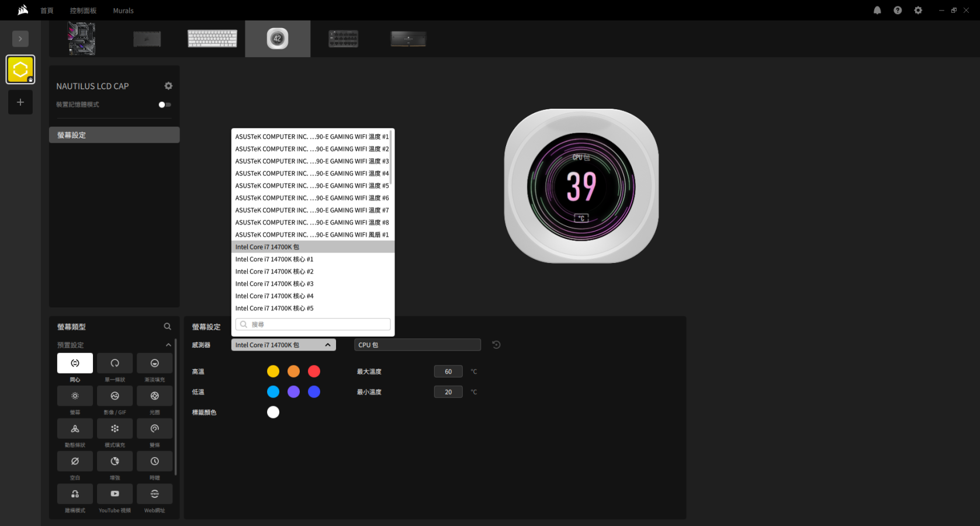Add a new profile with plus button
The height and width of the screenshot is (526, 980).
[x=20, y=102]
